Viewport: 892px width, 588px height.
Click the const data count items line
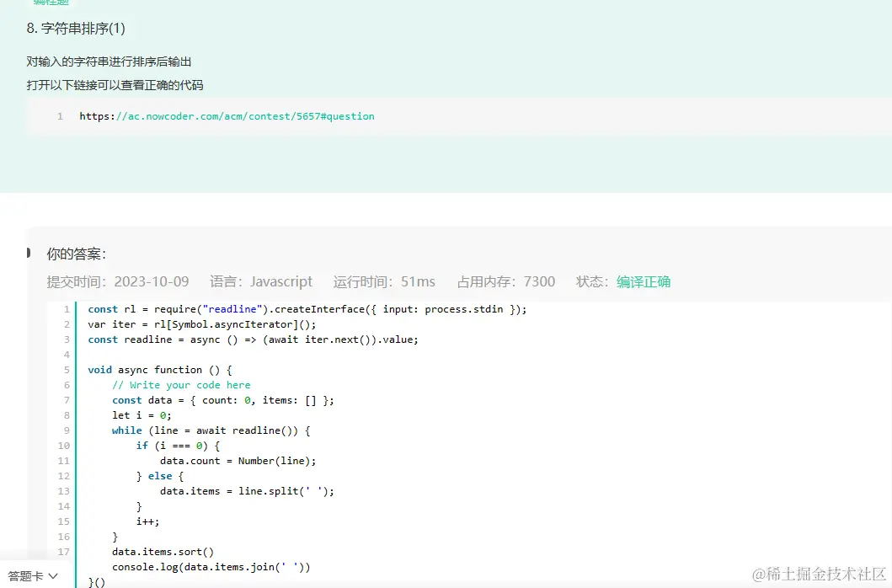point(223,400)
